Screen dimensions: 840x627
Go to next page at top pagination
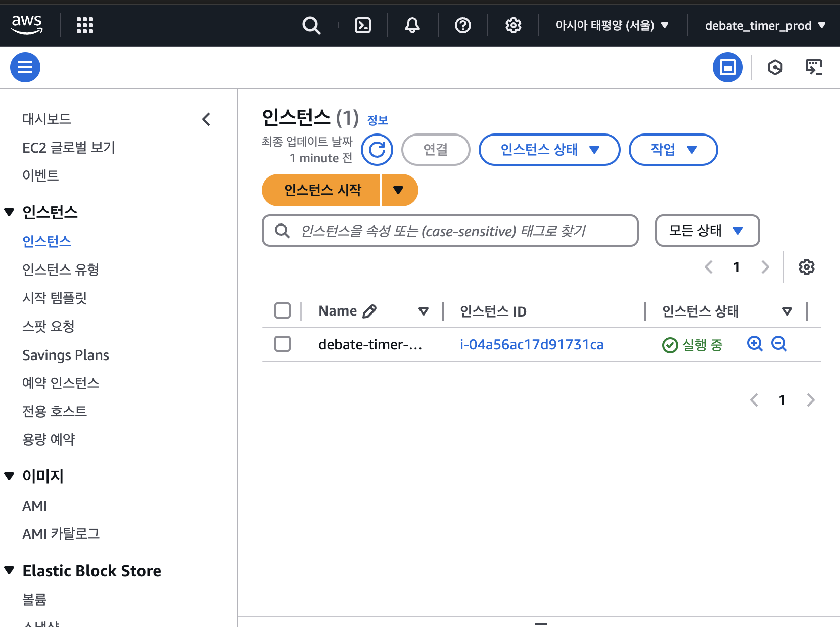point(765,267)
